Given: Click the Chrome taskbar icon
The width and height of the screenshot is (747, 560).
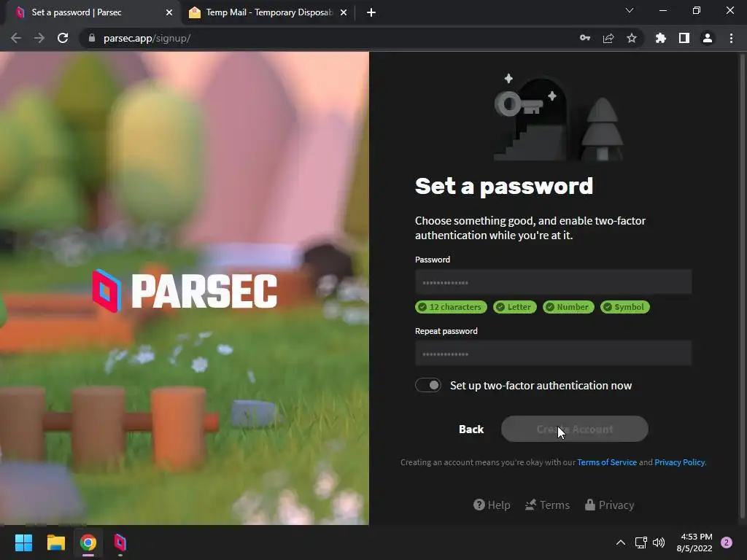Looking at the screenshot, I should tap(88, 542).
